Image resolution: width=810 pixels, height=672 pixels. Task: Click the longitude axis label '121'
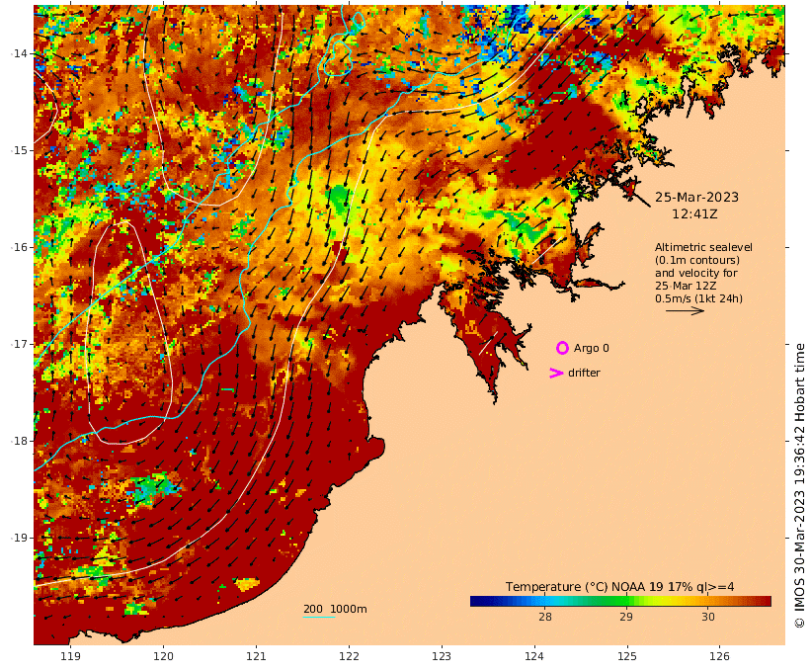(256, 656)
